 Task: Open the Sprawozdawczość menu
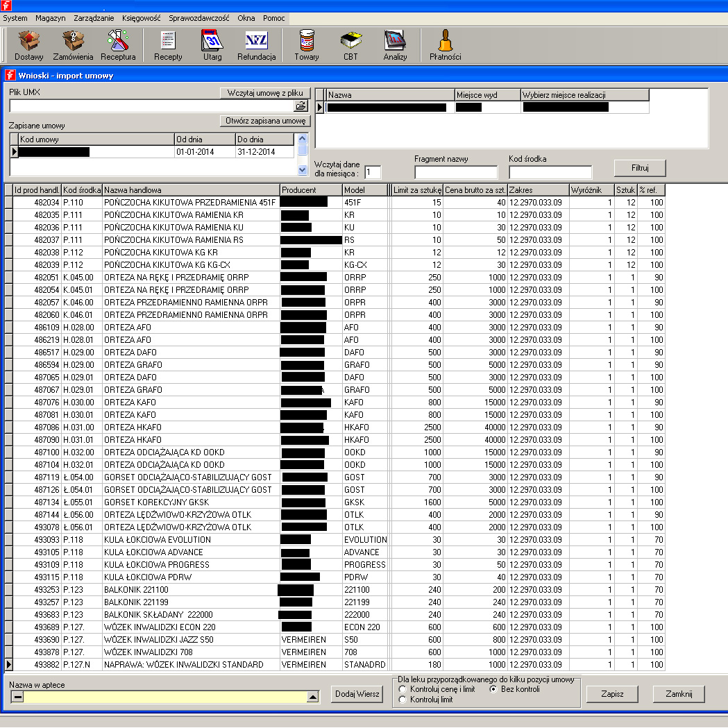pyautogui.click(x=198, y=18)
